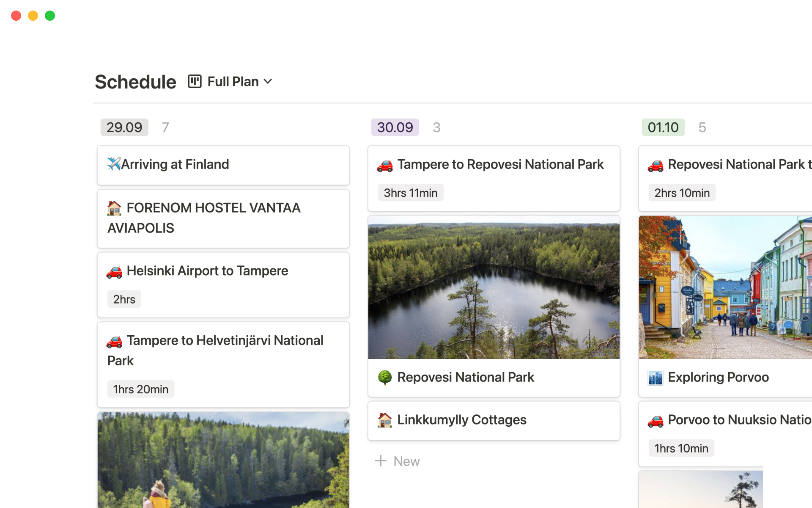The image size is (812, 508).
Task: Click the 3hrs 11min duration tag
Action: [x=410, y=193]
